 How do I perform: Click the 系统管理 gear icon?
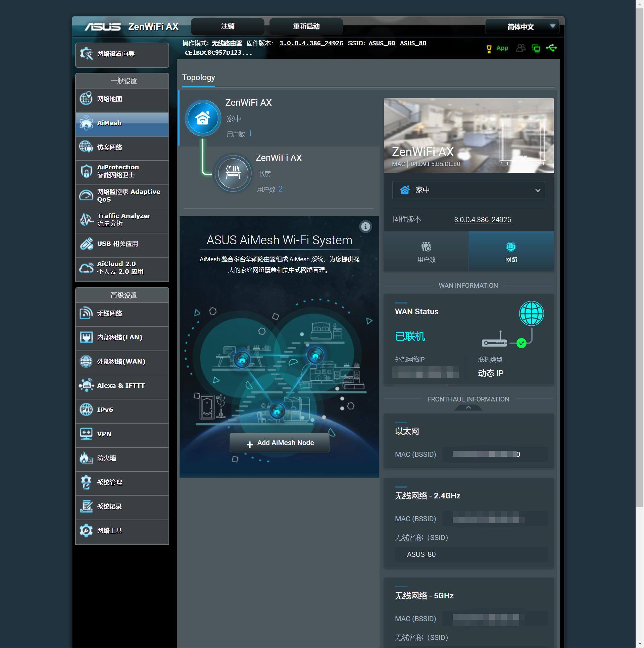click(x=86, y=482)
